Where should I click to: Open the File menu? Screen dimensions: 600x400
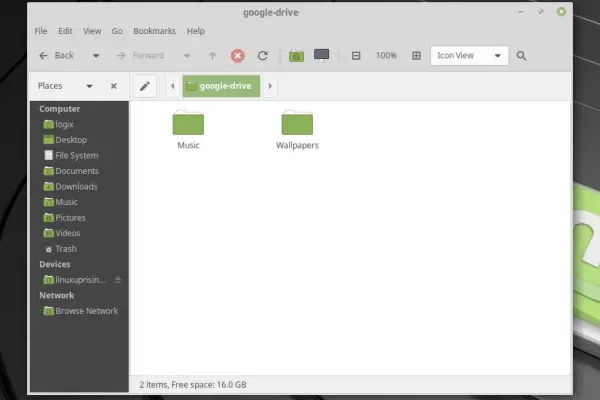(x=41, y=31)
